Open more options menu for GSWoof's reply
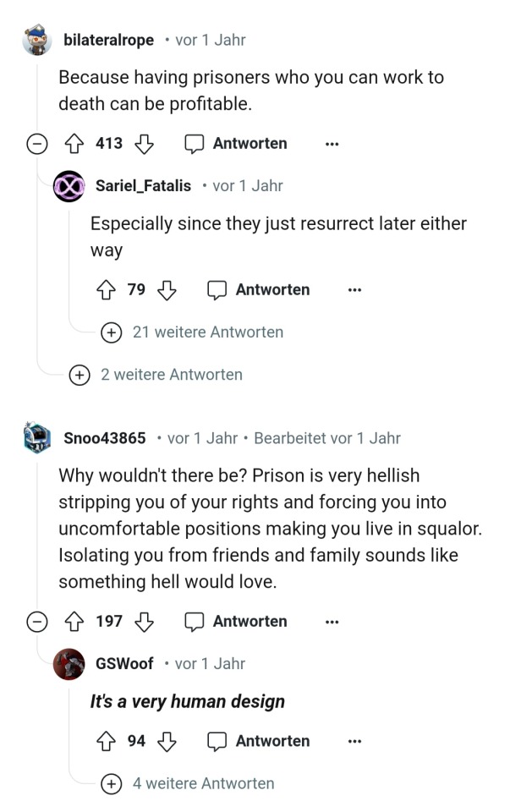Image resolution: width=521 pixels, height=812 pixels. click(354, 742)
